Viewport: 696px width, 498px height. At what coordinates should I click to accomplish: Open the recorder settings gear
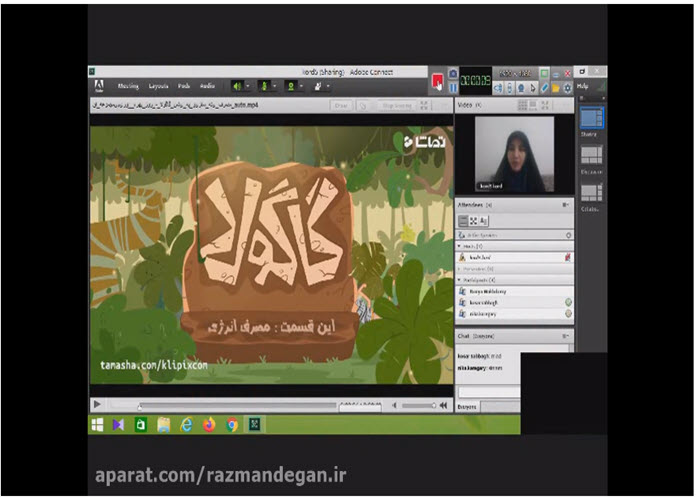coord(567,88)
